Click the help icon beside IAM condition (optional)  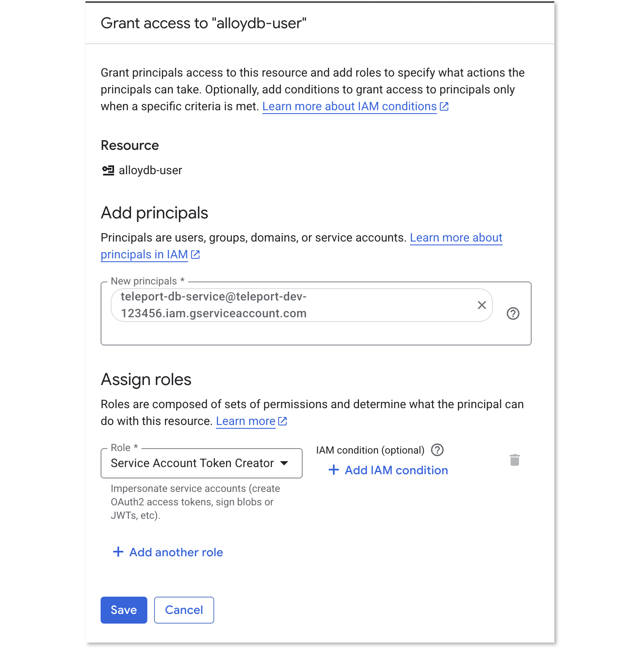click(437, 450)
